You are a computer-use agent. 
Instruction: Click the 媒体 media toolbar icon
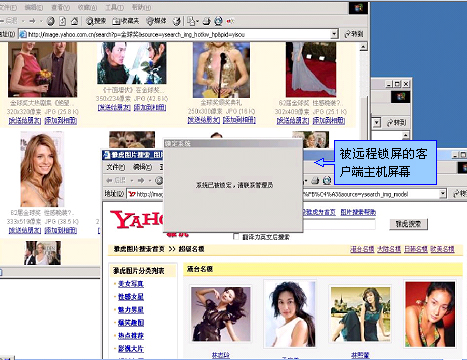(x=156, y=21)
